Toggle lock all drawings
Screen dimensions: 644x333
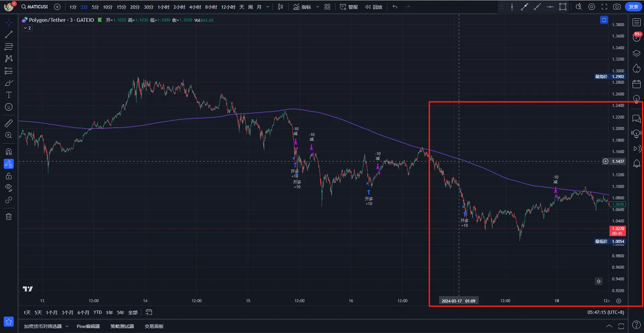coord(9,176)
